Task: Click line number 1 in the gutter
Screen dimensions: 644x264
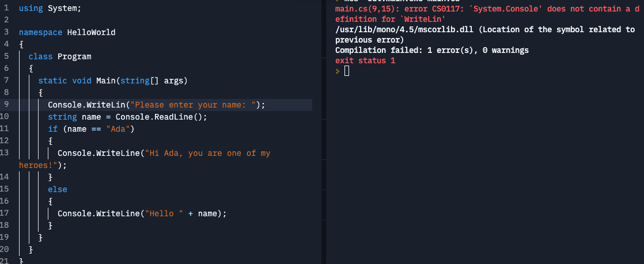Action: [x=5, y=9]
